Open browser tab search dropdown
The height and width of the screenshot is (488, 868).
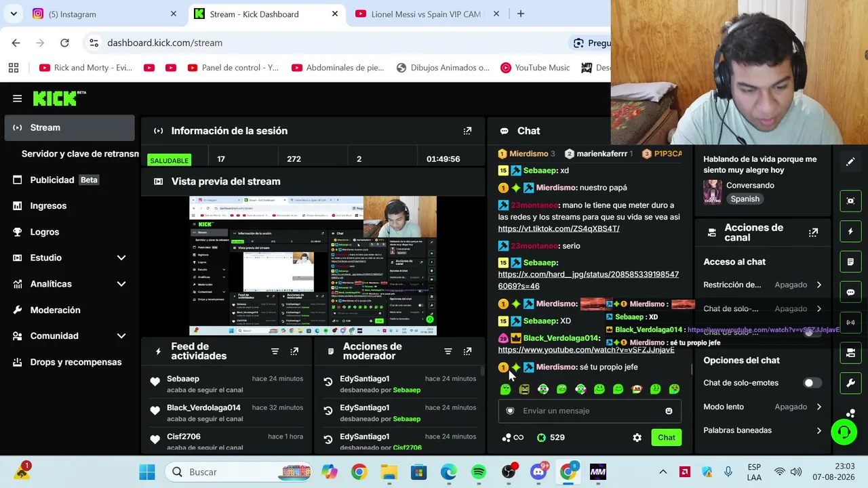(14, 14)
